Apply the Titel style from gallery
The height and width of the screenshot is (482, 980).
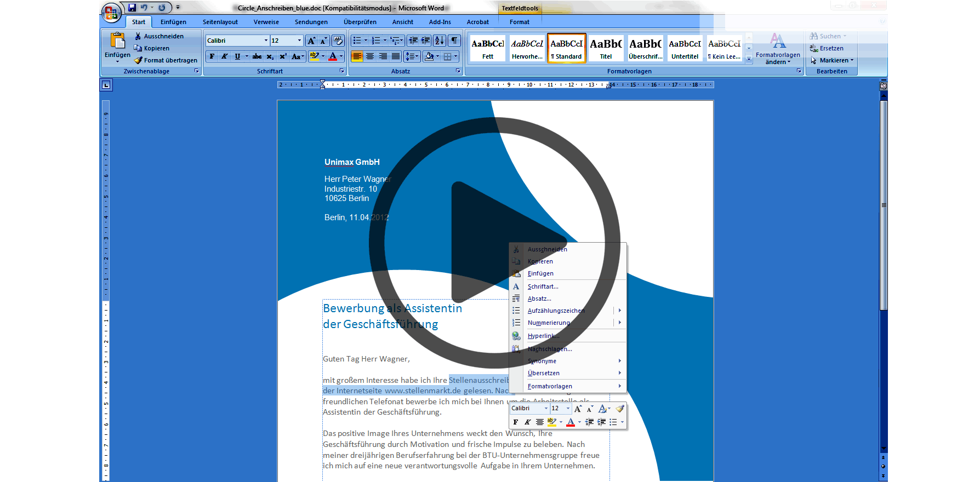(x=606, y=48)
